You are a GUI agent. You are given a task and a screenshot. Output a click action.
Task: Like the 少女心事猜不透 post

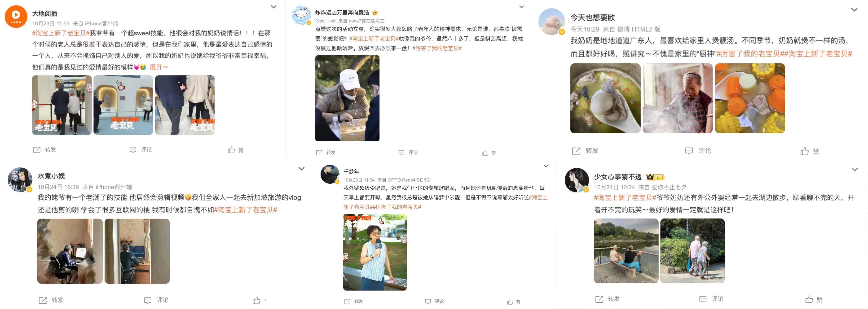tap(813, 299)
